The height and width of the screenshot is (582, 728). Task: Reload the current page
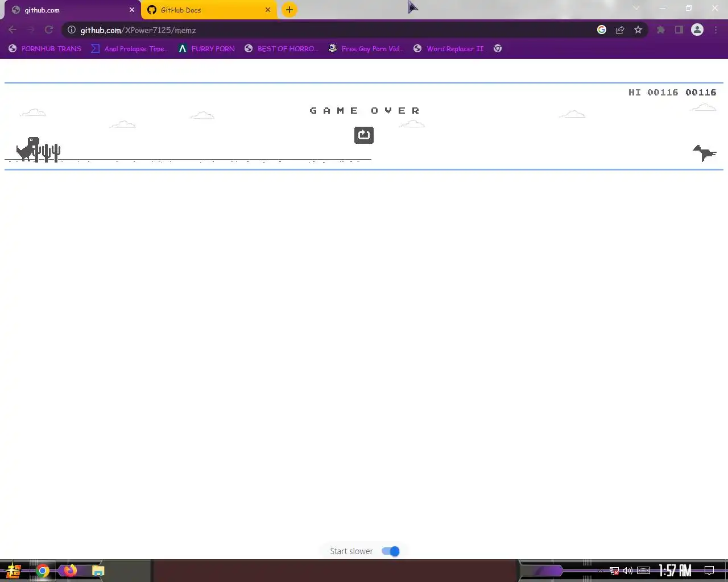point(49,30)
